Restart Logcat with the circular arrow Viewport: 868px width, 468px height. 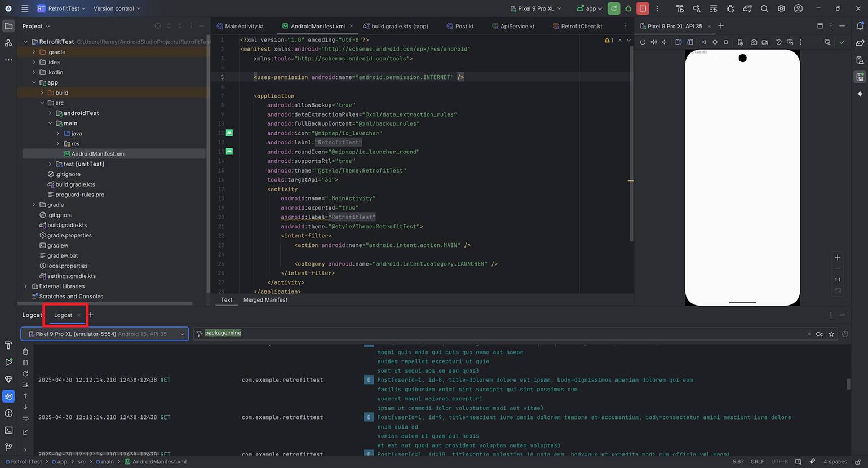25,374
